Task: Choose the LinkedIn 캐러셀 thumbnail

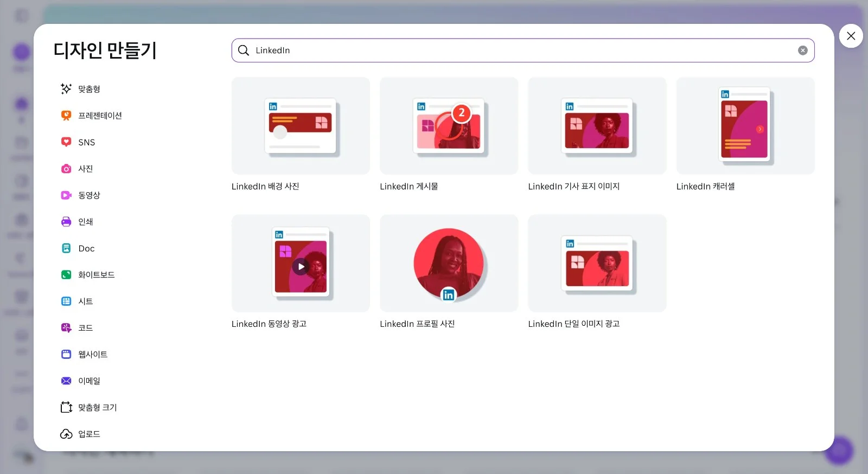Action: pos(745,126)
